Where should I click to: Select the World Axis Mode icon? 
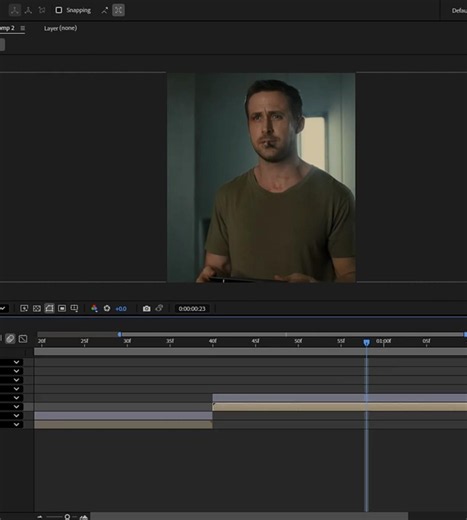coord(28,10)
